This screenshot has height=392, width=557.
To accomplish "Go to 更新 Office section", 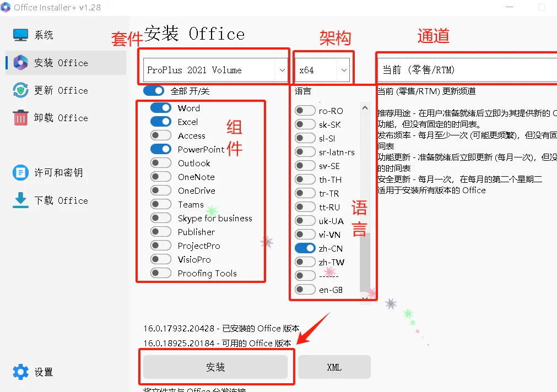I will pos(66,90).
